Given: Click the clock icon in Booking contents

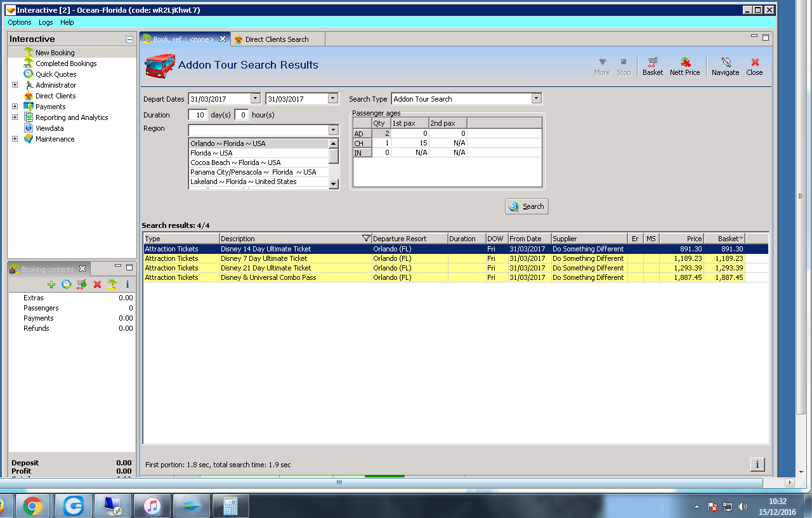Looking at the screenshot, I should click(x=67, y=284).
